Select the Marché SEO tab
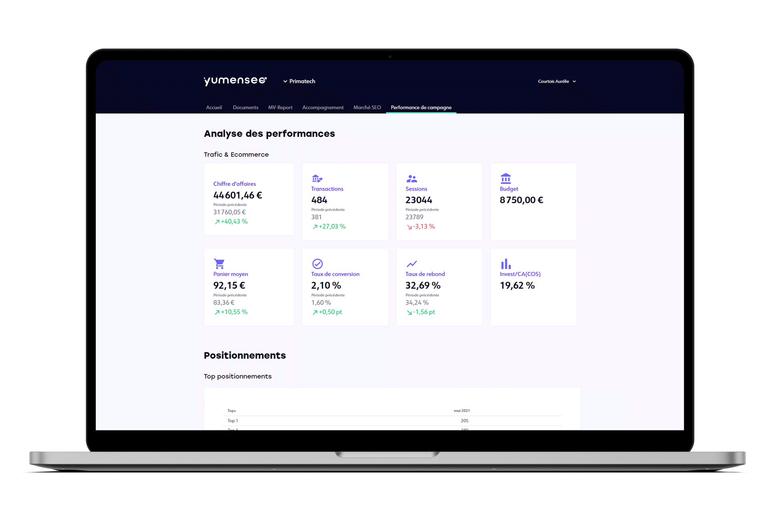 point(367,107)
